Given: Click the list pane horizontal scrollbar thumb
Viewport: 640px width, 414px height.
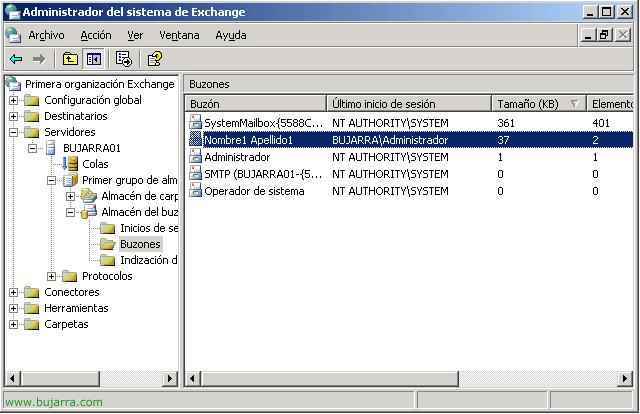Looking at the screenshot, I should [330, 378].
